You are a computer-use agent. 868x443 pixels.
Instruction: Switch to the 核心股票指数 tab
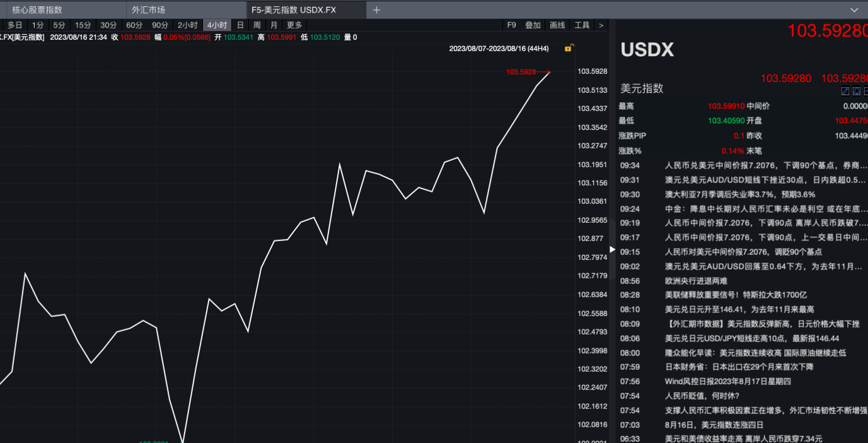[37, 10]
